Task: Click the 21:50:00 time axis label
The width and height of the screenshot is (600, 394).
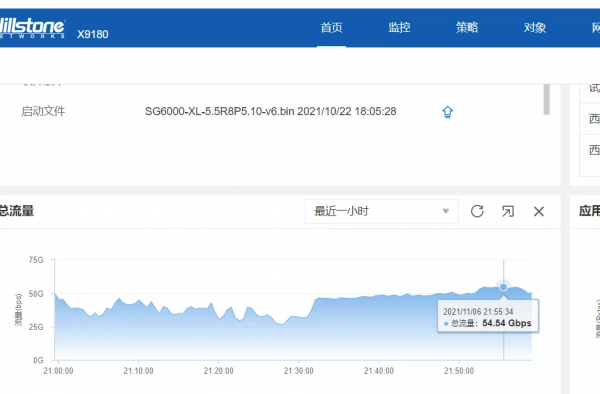Action: [459, 371]
